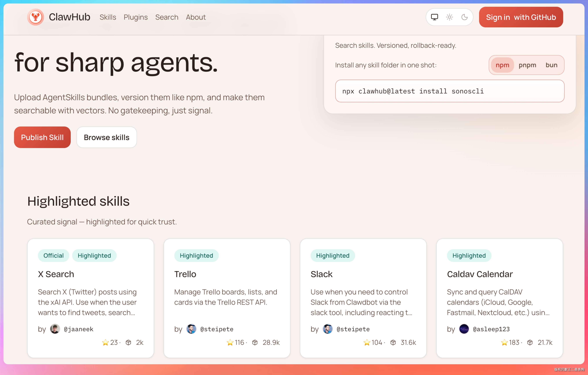The height and width of the screenshot is (375, 588).
Task: Open the Plugins nav item
Action: pos(136,17)
